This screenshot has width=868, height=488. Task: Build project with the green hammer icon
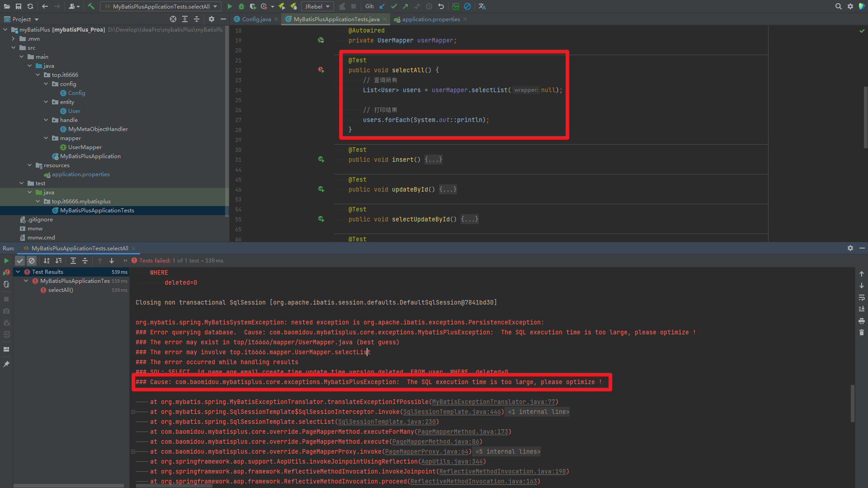[91, 6]
